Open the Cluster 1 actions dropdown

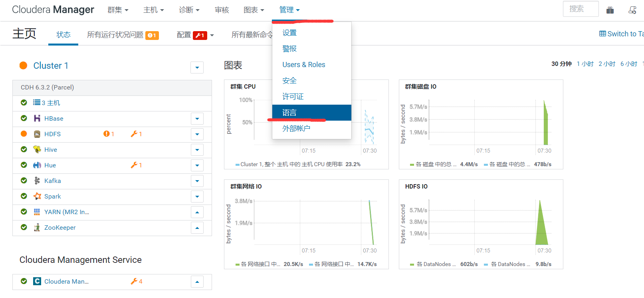click(x=197, y=68)
